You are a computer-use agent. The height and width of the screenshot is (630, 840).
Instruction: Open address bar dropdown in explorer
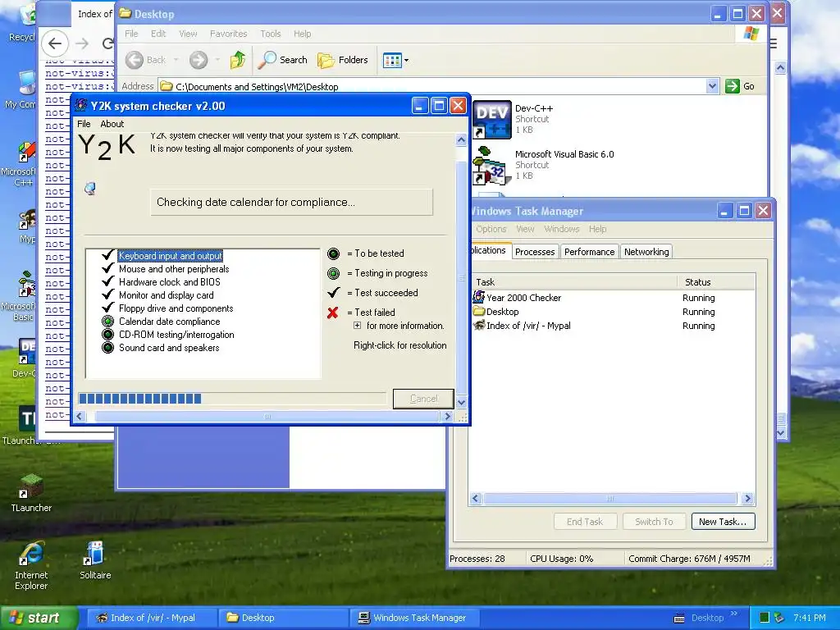pos(712,86)
